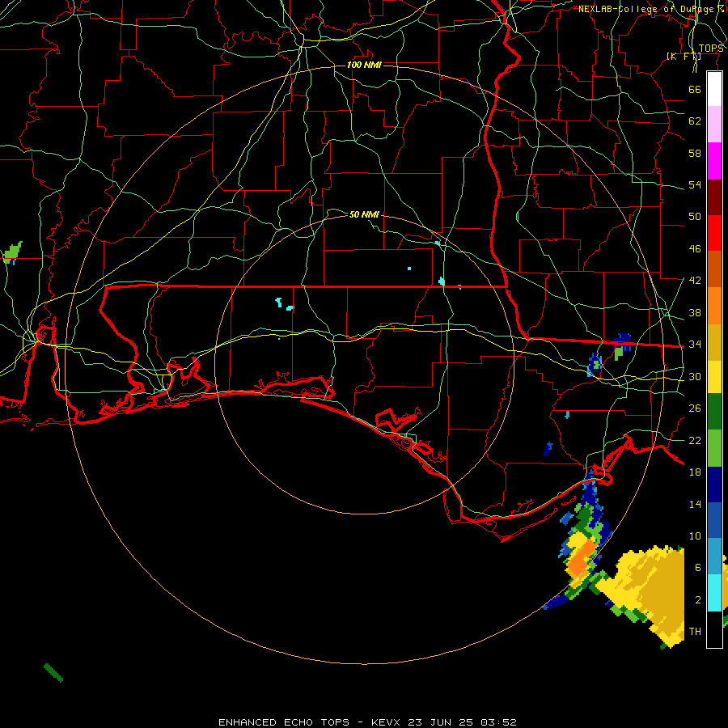Click the 38 legend value
Screen dimensions: 728x728
(695, 312)
